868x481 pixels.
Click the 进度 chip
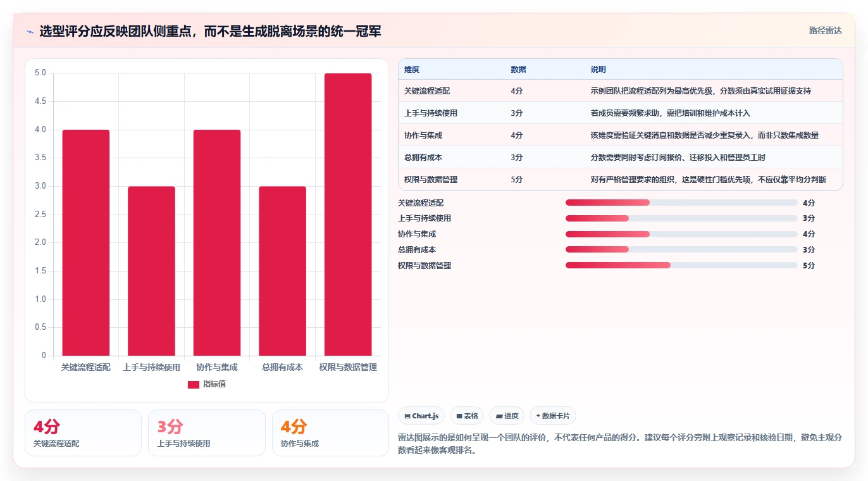[x=507, y=416]
